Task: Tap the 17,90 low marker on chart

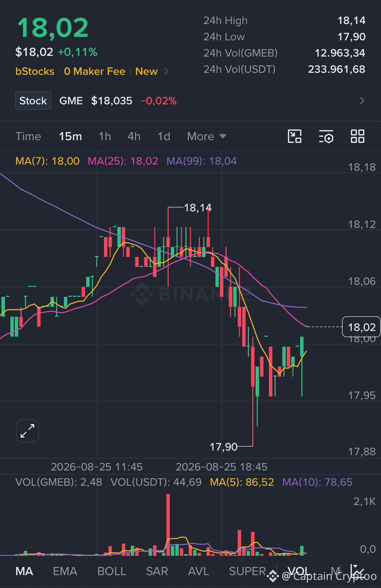Action: (x=224, y=446)
